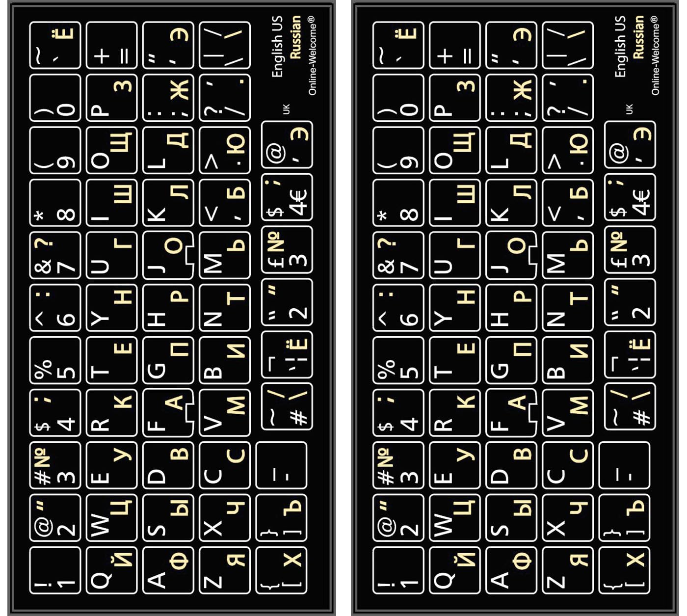687x616 pixels.
Task: Select the Z / Я key on right sheet
Action: [x=568, y=570]
